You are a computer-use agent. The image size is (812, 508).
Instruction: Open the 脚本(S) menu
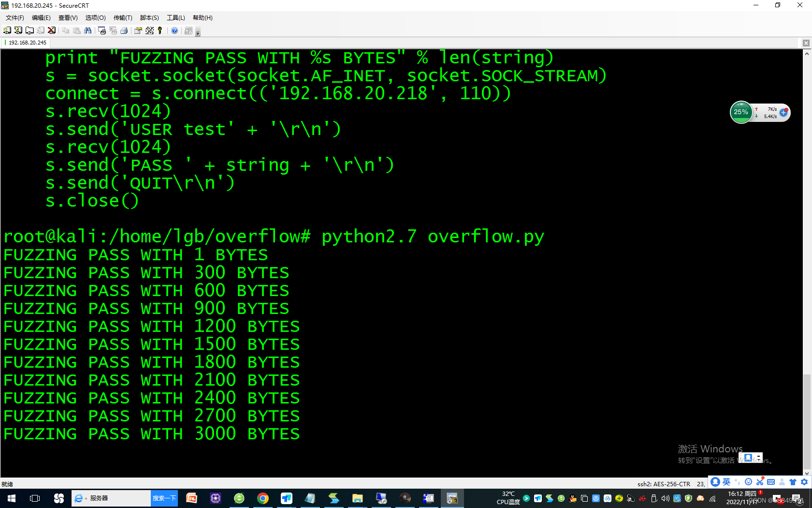tap(149, 18)
